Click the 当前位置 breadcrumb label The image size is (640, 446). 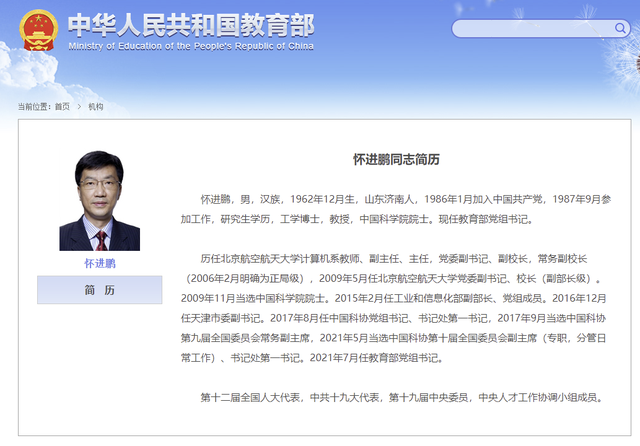tap(34, 107)
